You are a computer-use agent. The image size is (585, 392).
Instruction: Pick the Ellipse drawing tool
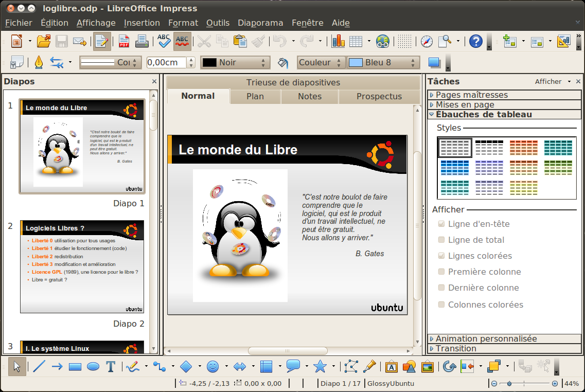(93, 366)
